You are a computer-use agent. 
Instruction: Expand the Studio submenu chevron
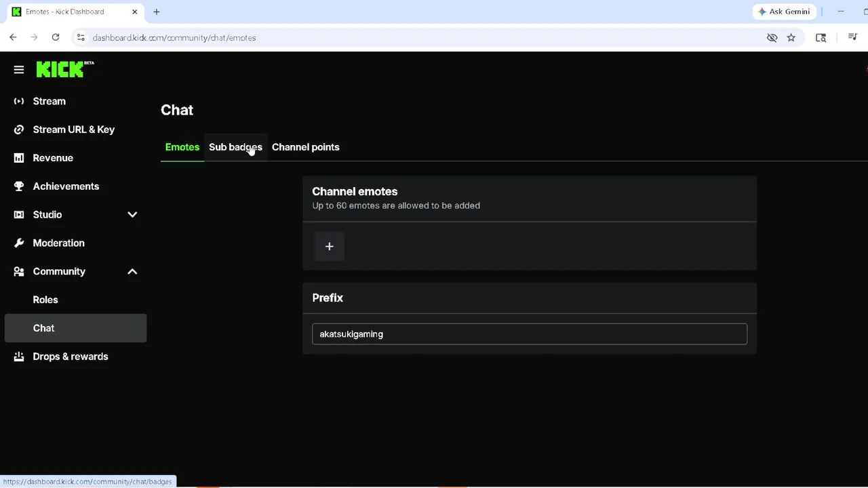point(132,215)
